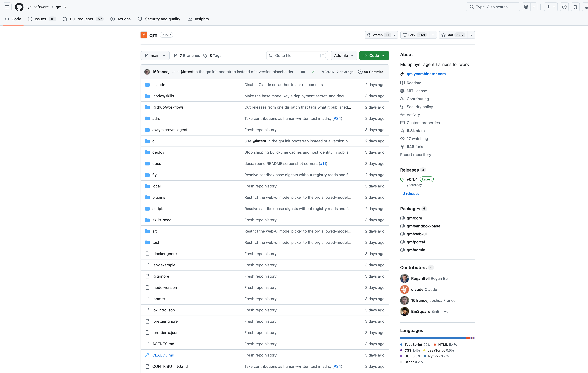Click the link icon beside qm.ycombinator.com
This screenshot has height=373, width=588.
click(402, 74)
